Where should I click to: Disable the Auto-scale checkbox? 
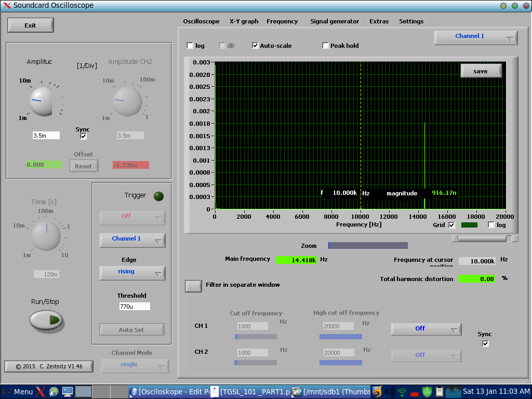pyautogui.click(x=255, y=46)
